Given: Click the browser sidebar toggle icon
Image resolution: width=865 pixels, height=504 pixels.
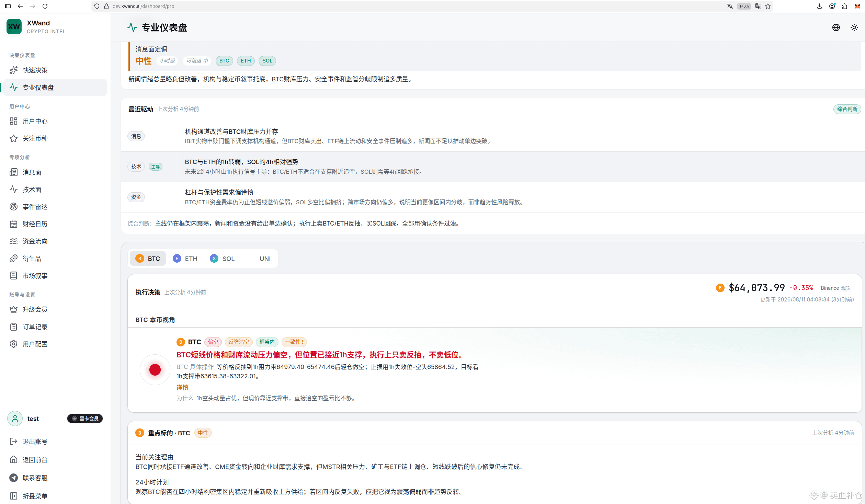Looking at the screenshot, I should [8, 6].
